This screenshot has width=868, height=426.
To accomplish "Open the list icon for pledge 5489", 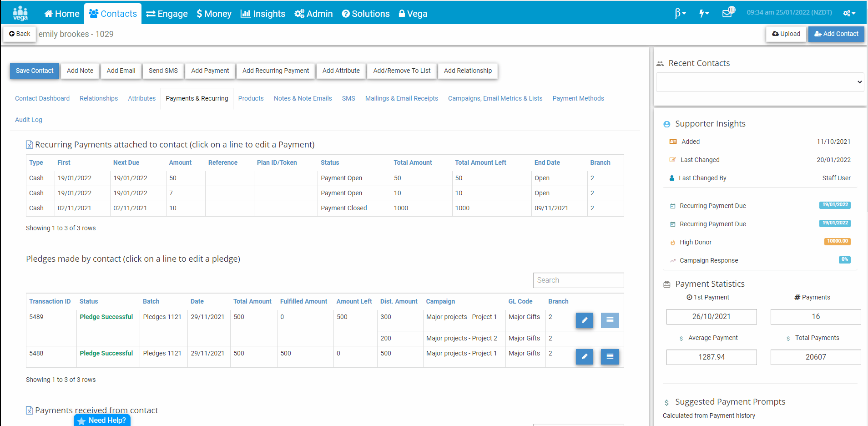I will coord(610,320).
